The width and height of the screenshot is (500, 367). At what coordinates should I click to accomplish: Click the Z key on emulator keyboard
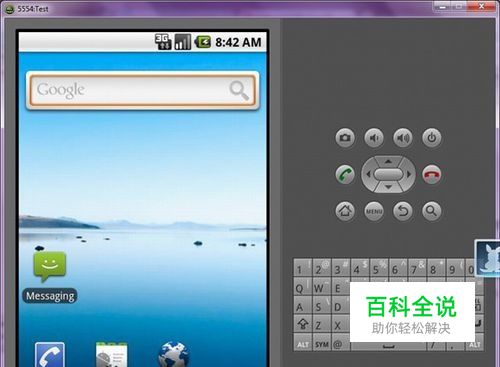coord(322,324)
